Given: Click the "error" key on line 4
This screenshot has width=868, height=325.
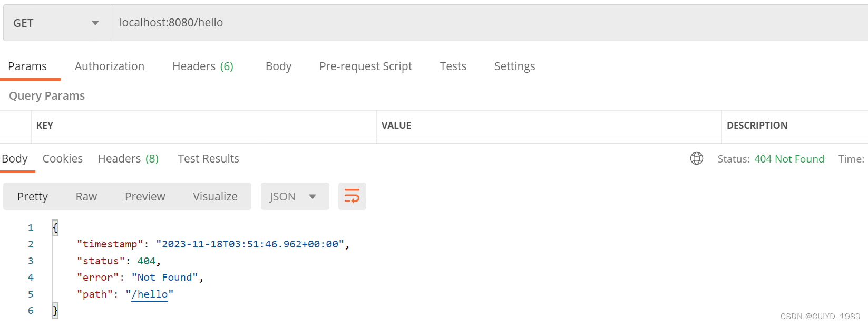Looking at the screenshot, I should click(x=97, y=278).
